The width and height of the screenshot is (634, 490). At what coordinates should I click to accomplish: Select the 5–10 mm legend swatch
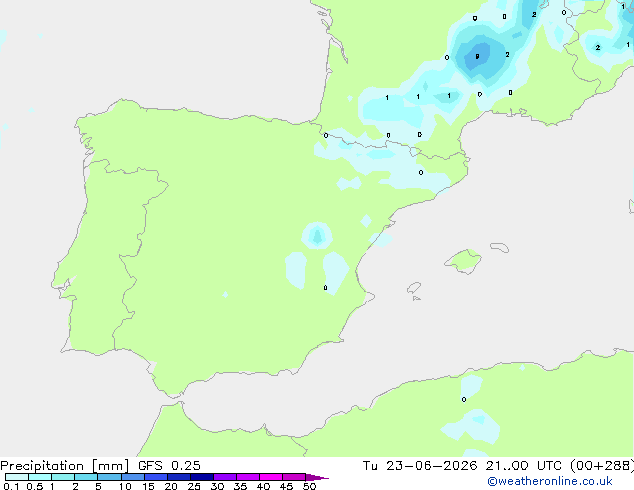[x=109, y=477]
